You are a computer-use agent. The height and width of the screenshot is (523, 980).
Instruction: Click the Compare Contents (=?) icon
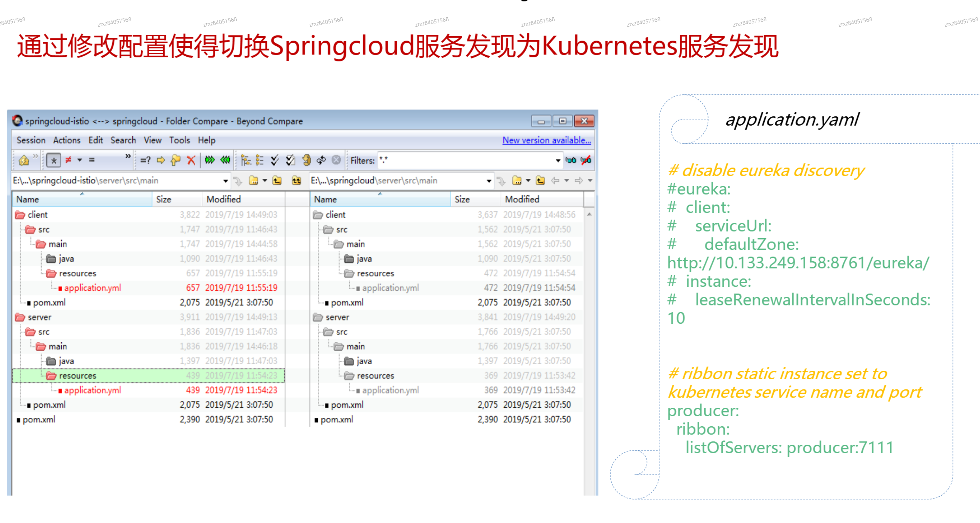tap(145, 160)
